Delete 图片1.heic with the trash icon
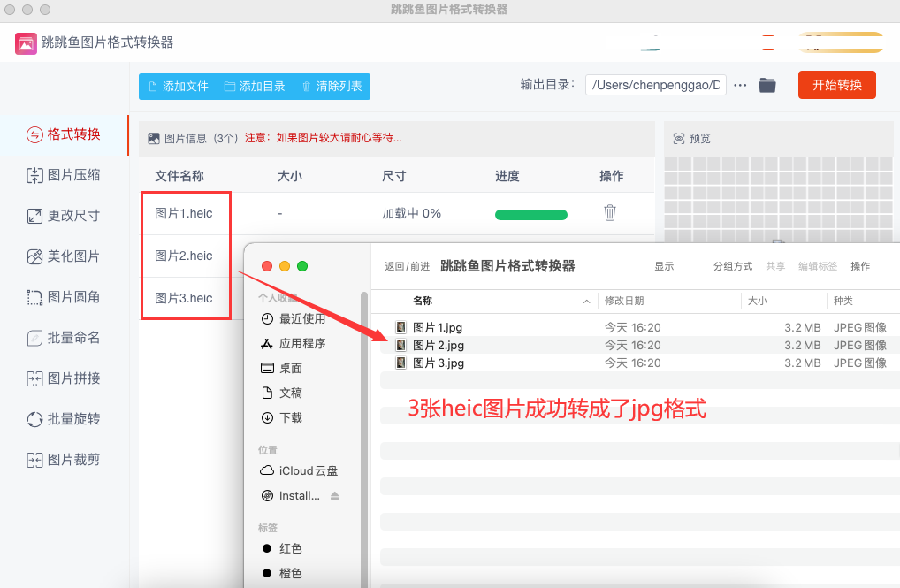 coord(610,213)
